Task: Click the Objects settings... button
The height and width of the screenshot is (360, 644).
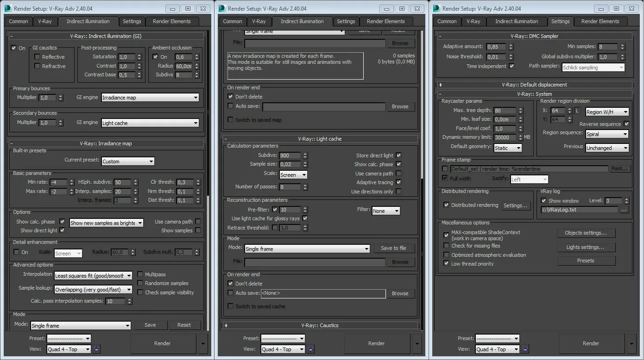Action: pyautogui.click(x=586, y=233)
